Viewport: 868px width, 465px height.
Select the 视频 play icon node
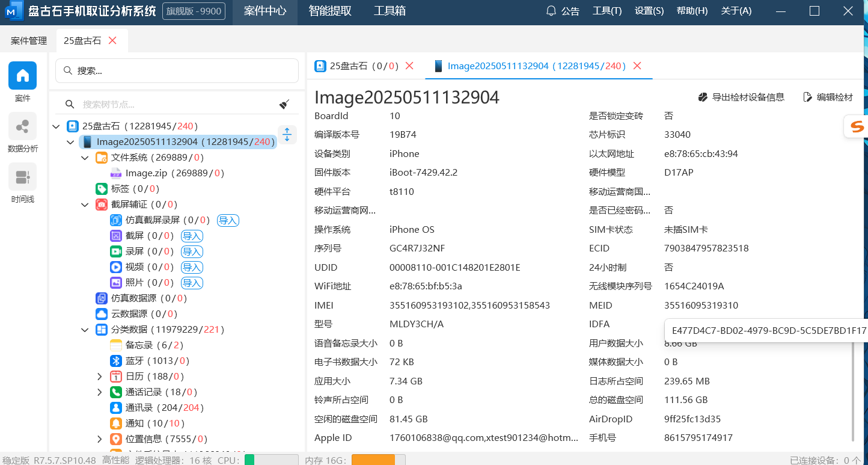pyautogui.click(x=116, y=267)
